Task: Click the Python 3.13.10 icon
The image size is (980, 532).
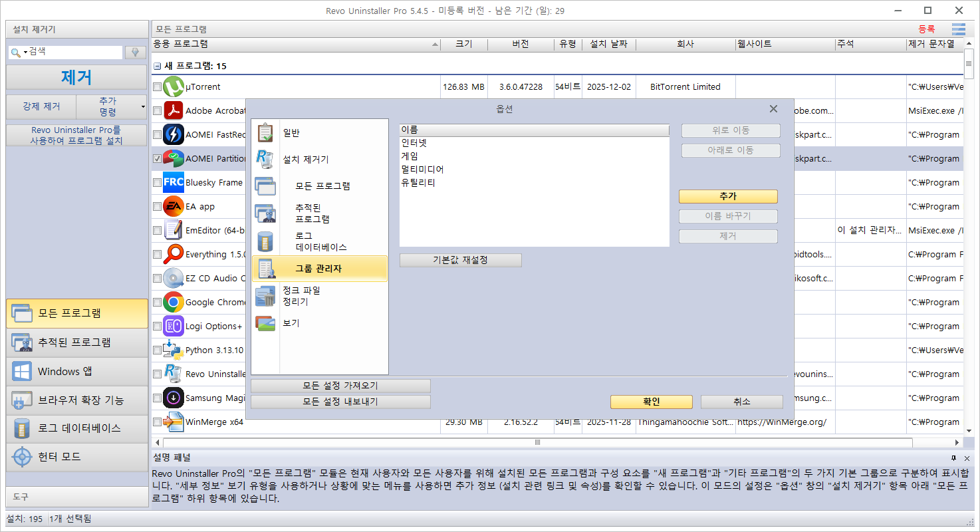Action: [x=174, y=350]
